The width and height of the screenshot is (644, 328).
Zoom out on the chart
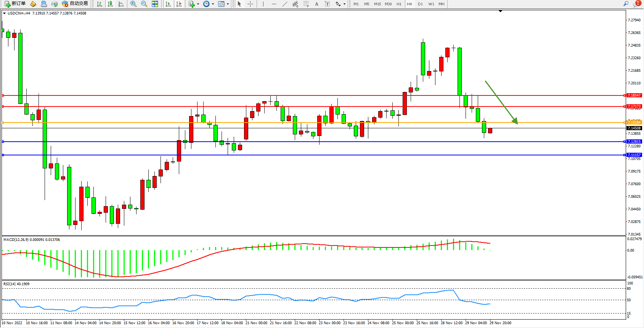coord(144,4)
